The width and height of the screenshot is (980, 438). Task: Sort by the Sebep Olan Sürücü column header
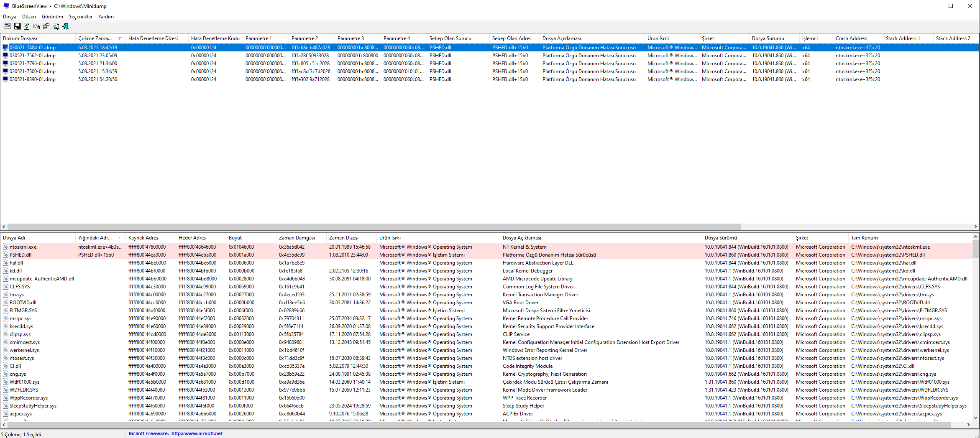pyautogui.click(x=458, y=38)
